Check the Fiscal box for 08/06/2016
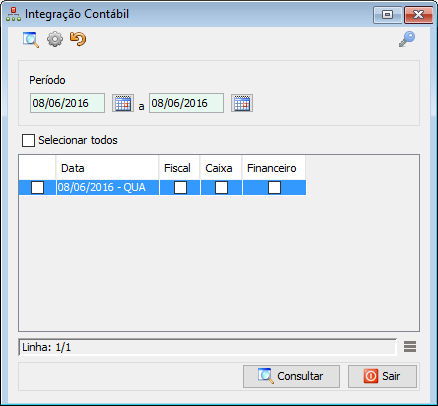438x406 pixels. (180, 187)
